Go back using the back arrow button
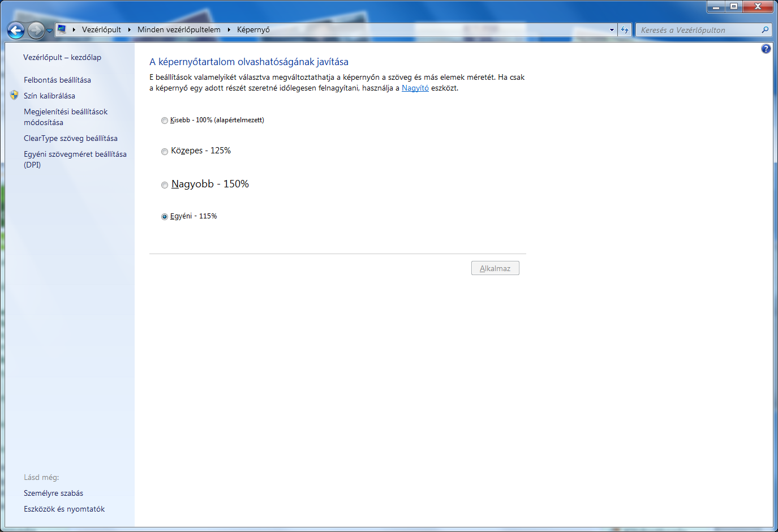 pos(16,30)
